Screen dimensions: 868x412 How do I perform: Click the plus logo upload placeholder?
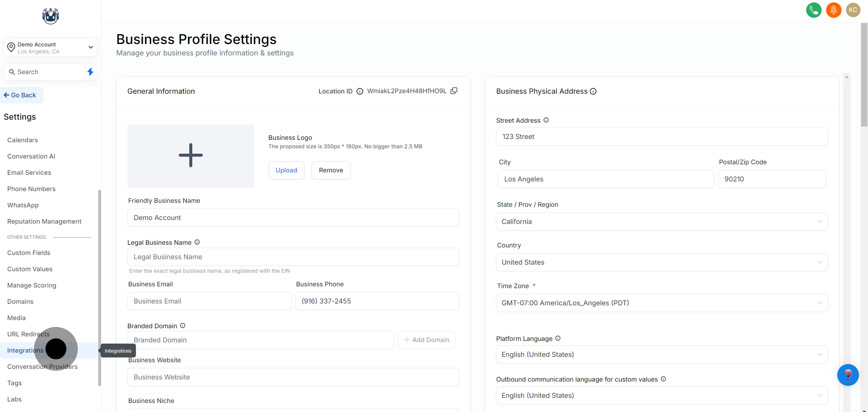coord(191,156)
